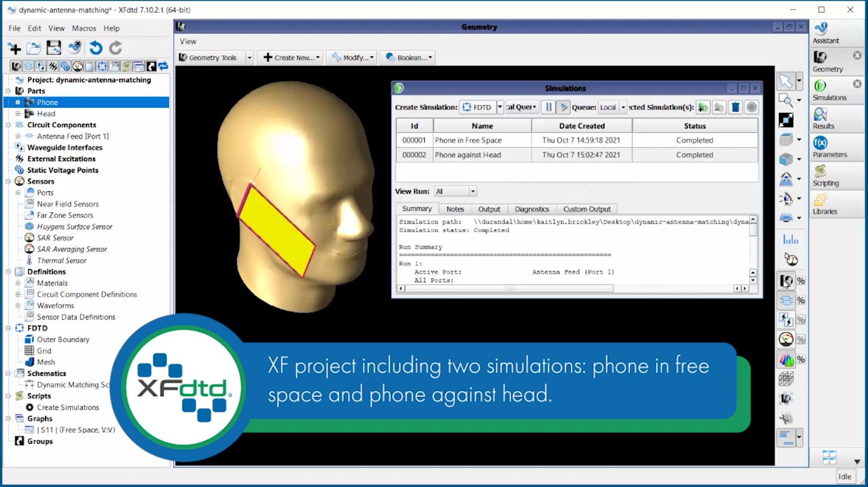The height and width of the screenshot is (487, 868).
Task: Open the View Run dropdown
Action: click(455, 191)
